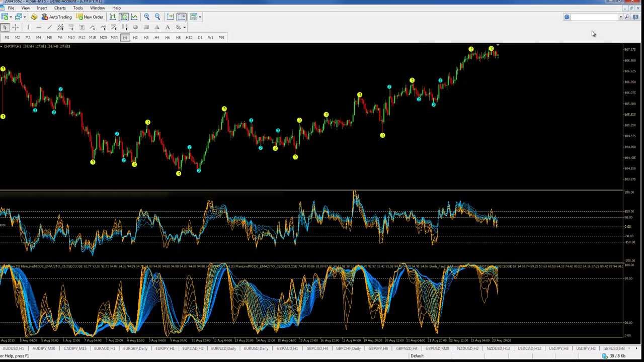Open the Insert menu
644x362 pixels.
(42, 8)
